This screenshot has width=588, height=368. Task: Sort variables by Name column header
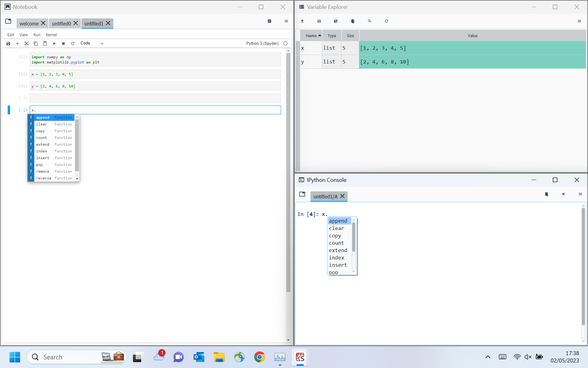tap(311, 36)
